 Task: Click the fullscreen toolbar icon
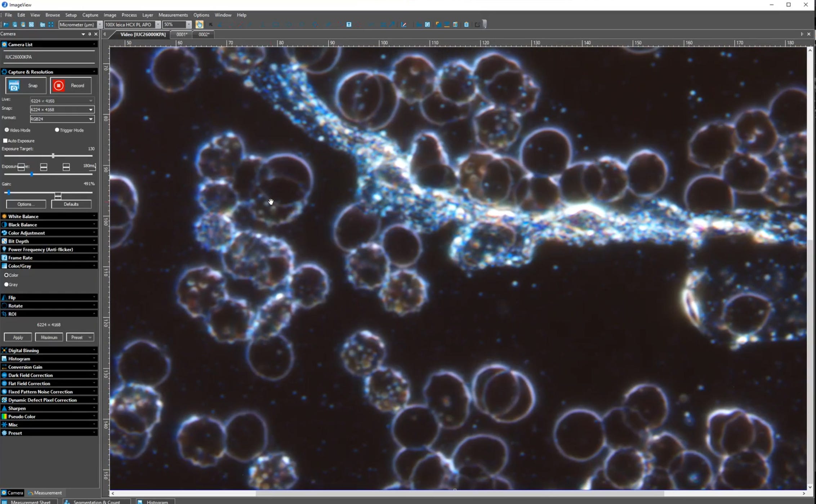(51, 24)
